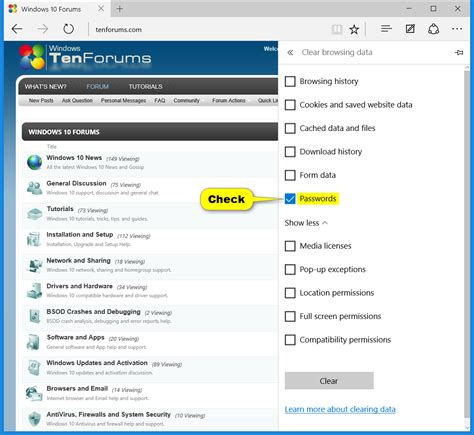Check the Browsing history checkbox
Viewport: 474px width, 435px height.
[290, 81]
